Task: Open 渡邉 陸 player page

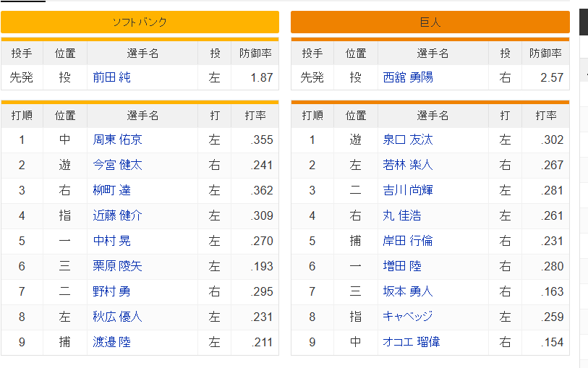Action: pos(111,342)
